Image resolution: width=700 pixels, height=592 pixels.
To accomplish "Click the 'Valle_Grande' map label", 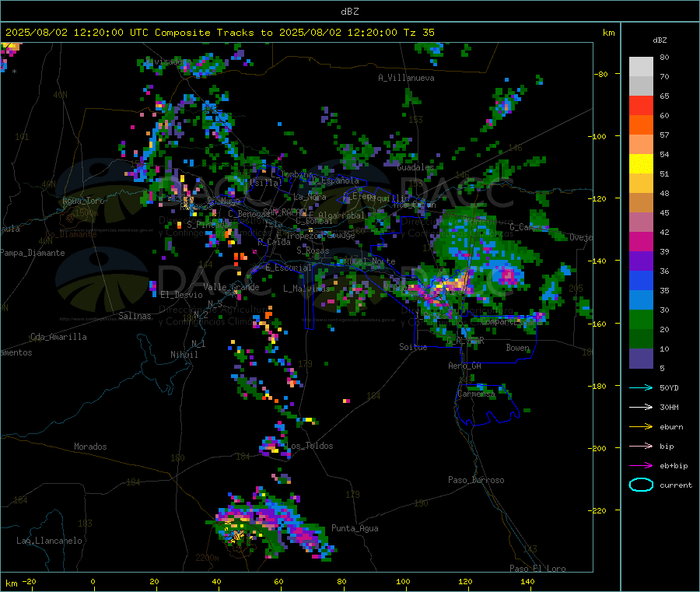I will [x=231, y=287].
